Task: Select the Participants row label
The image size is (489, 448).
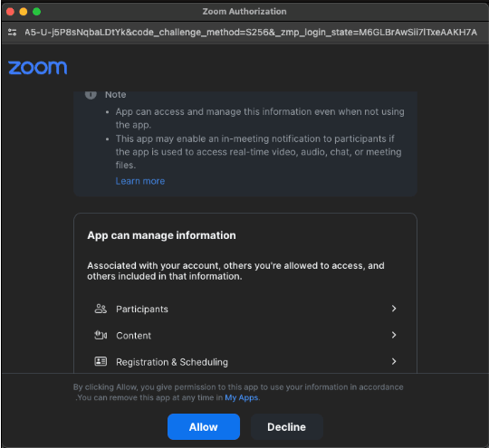Action: click(142, 309)
